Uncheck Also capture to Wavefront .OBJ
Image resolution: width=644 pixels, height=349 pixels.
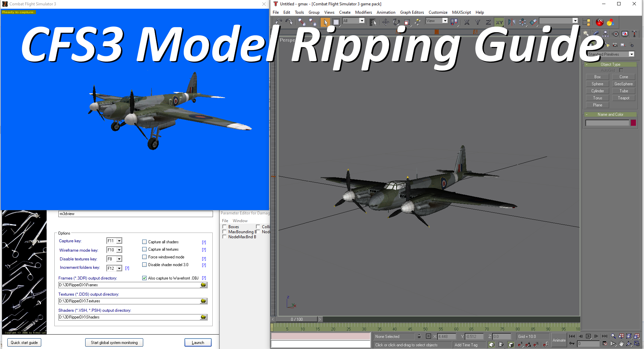[x=144, y=278]
